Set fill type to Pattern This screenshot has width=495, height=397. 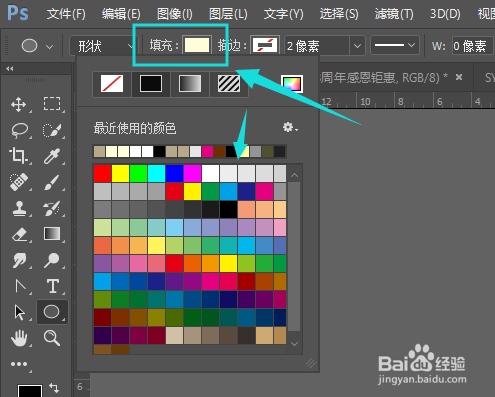click(x=229, y=83)
